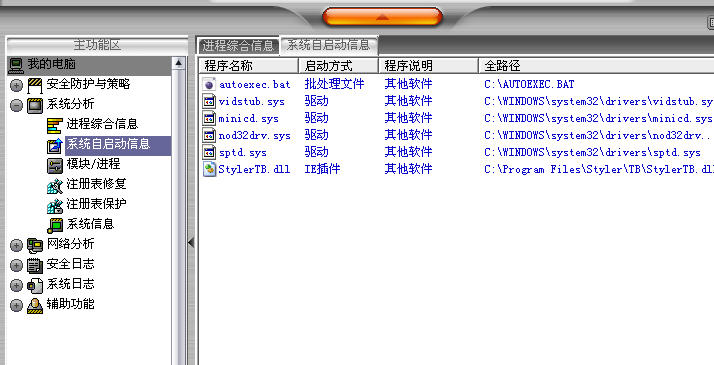
Task: Expand the 辅助功能 node
Action: tap(16, 305)
